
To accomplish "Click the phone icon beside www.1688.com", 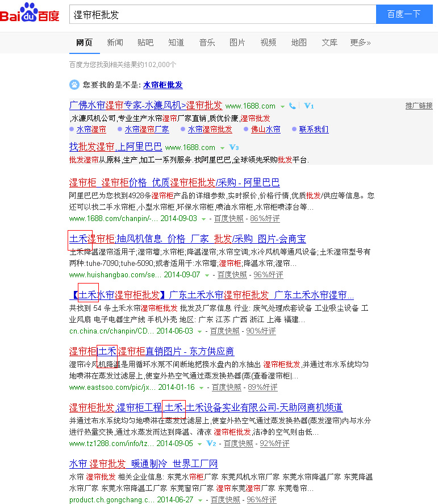I will click(293, 106).
